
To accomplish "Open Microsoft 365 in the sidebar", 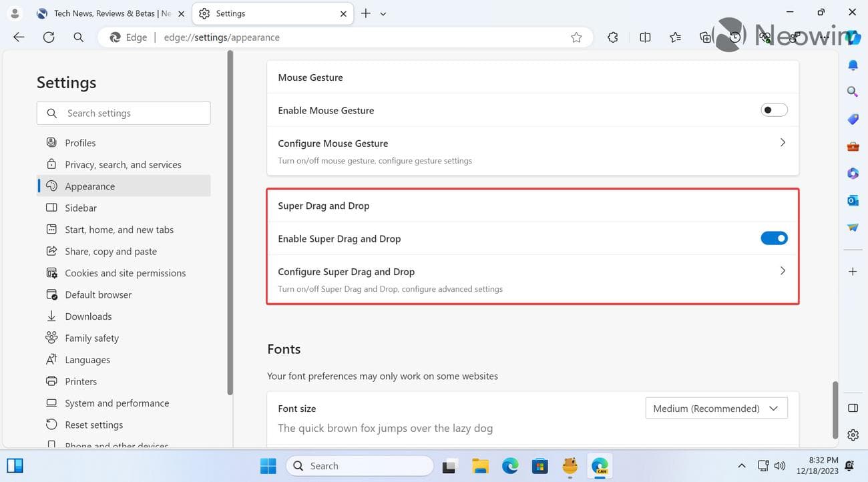I will 852,173.
